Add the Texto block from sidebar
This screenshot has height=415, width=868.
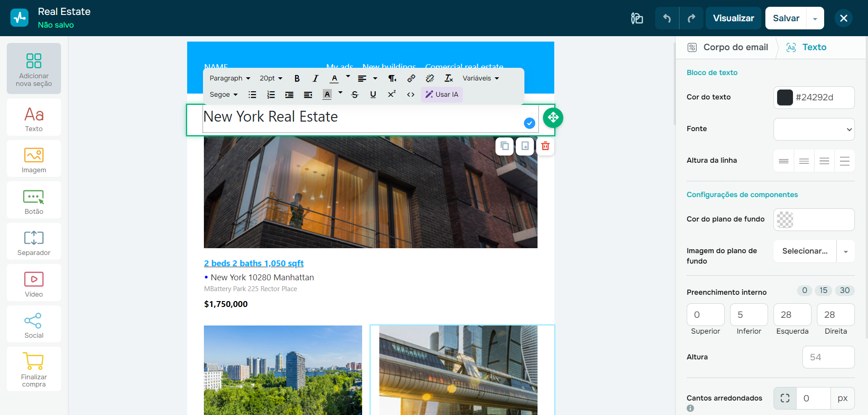[x=34, y=117]
